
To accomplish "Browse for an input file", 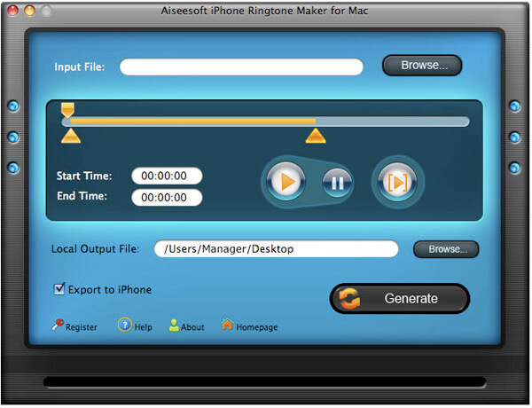I will [x=422, y=65].
